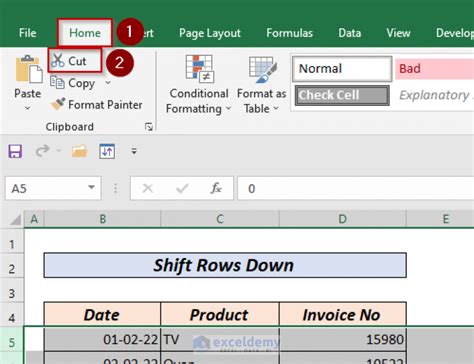474x364 pixels.
Task: Click the Cancel X formula button
Action: click(147, 189)
